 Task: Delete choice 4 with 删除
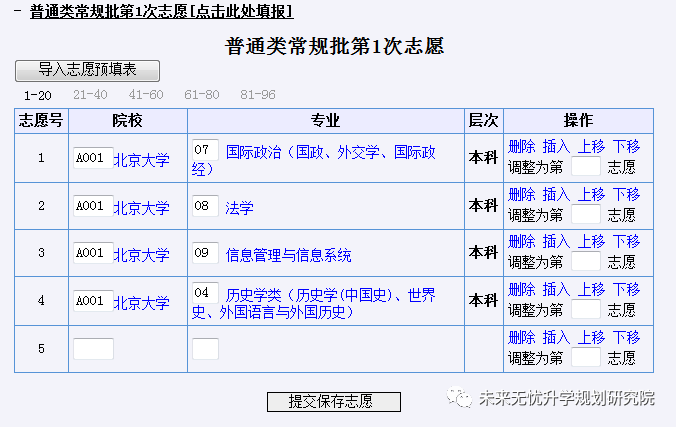522,289
